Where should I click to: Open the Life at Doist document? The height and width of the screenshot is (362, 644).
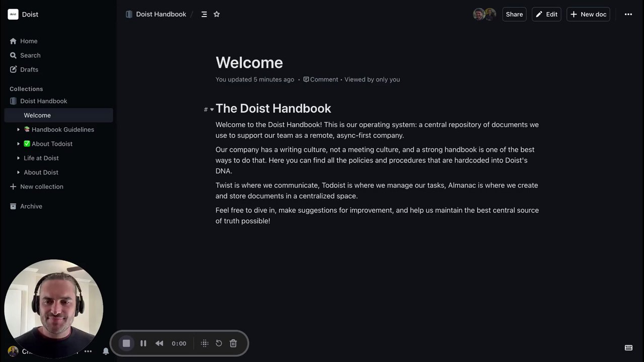tap(41, 158)
